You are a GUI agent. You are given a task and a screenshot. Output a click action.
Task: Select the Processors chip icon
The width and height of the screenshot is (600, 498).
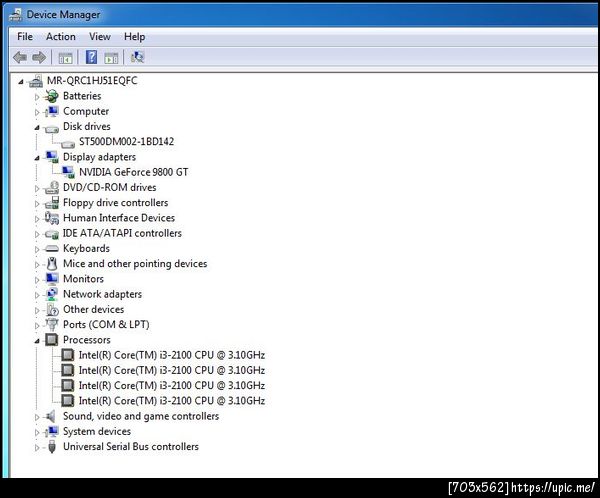tap(52, 340)
